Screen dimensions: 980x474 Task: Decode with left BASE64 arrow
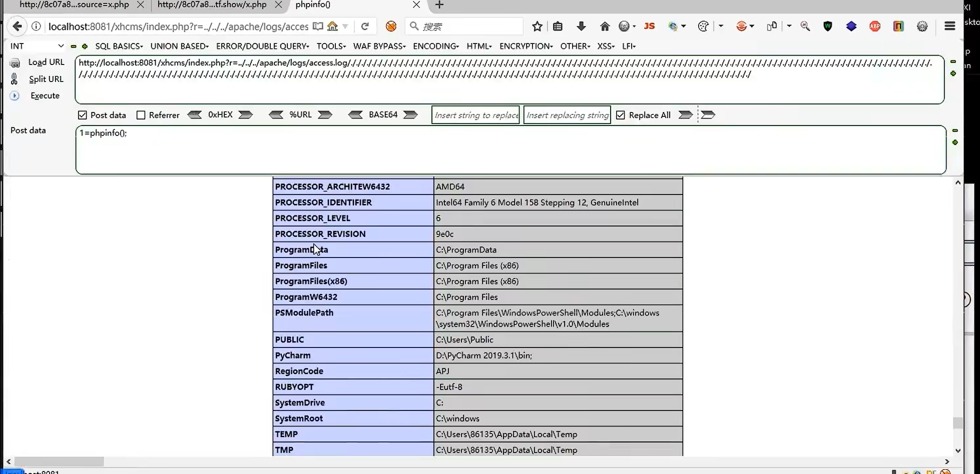355,114
